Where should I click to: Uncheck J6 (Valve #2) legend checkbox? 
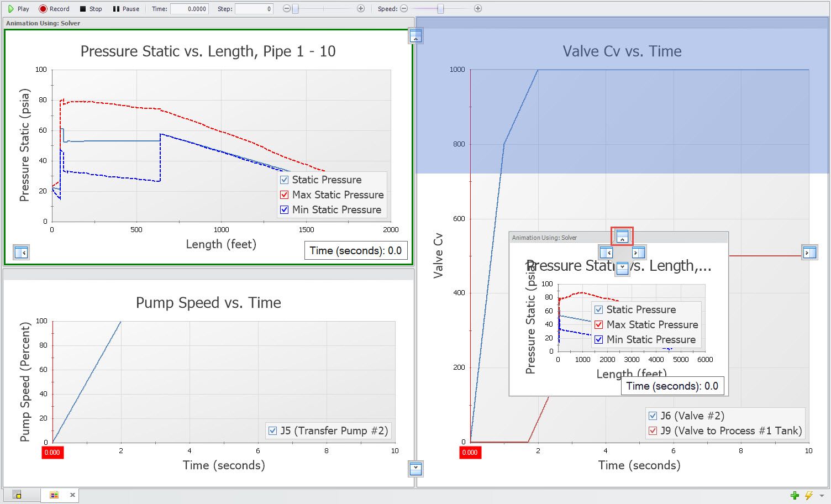click(x=653, y=416)
